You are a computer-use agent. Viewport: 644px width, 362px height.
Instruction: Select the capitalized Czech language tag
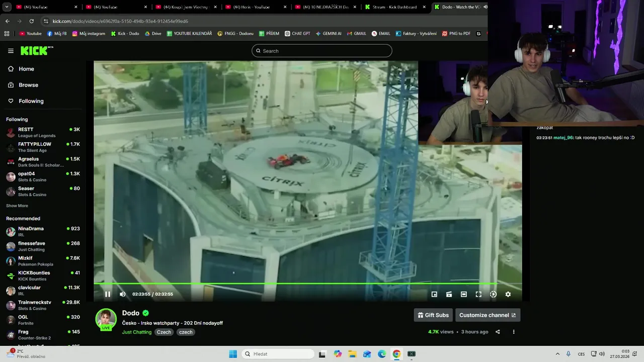(x=164, y=332)
